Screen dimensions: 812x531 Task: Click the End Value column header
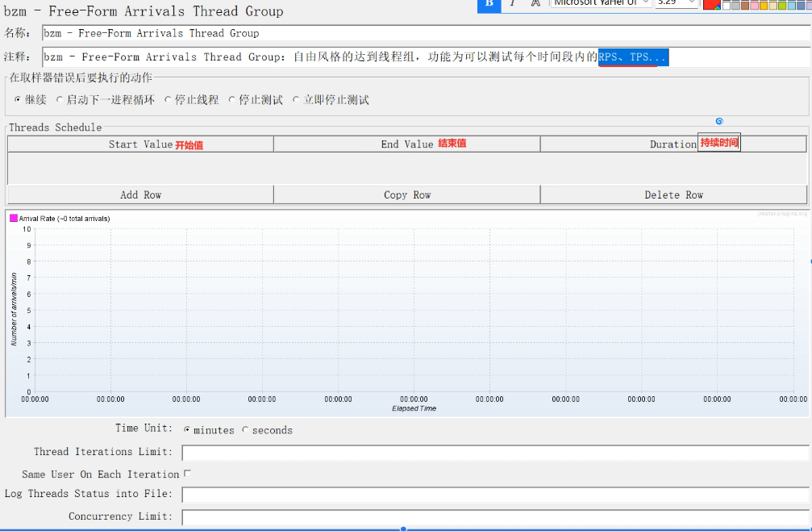(407, 144)
